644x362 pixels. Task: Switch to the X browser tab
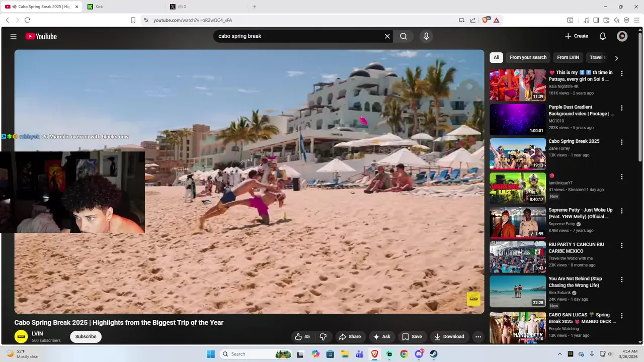click(206, 7)
